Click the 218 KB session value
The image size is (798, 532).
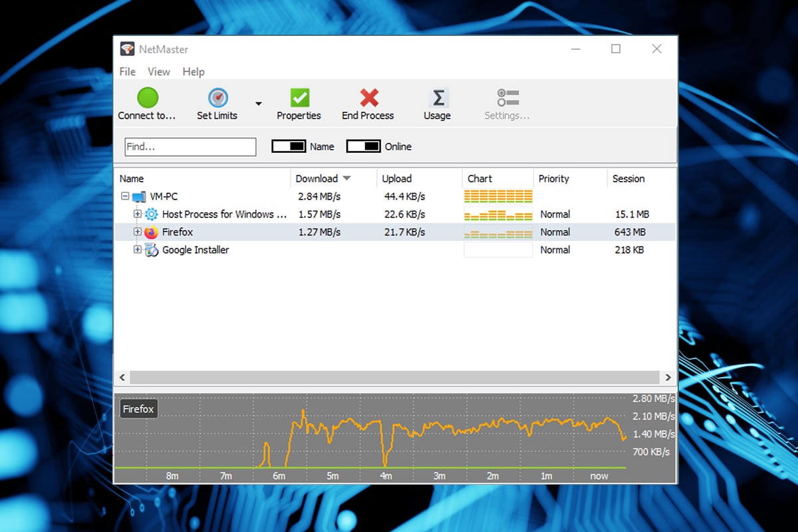[628, 250]
